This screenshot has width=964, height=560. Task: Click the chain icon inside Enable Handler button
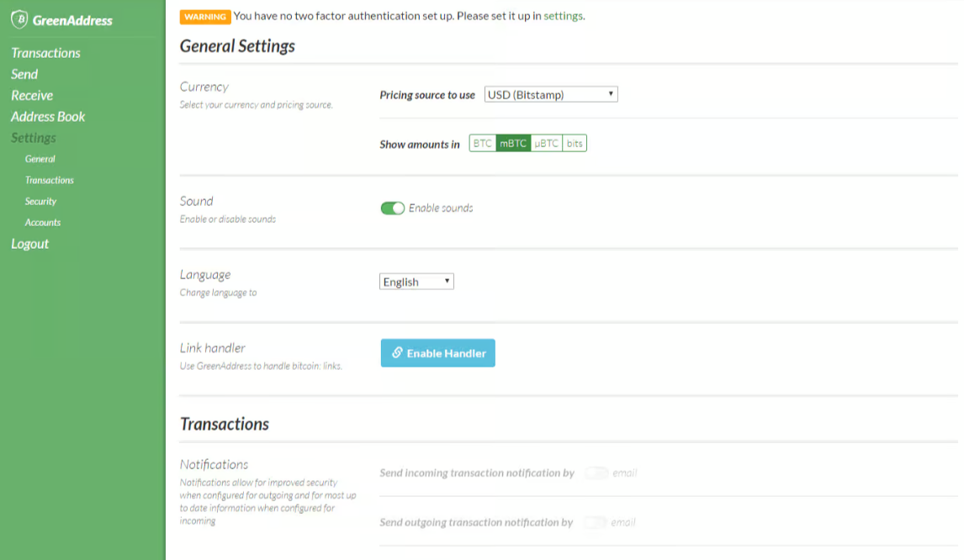click(x=397, y=353)
